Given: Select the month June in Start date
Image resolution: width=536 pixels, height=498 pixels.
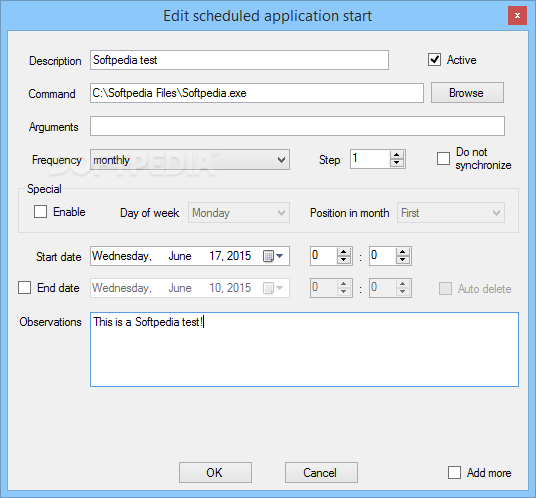Looking at the screenshot, I should [x=180, y=256].
